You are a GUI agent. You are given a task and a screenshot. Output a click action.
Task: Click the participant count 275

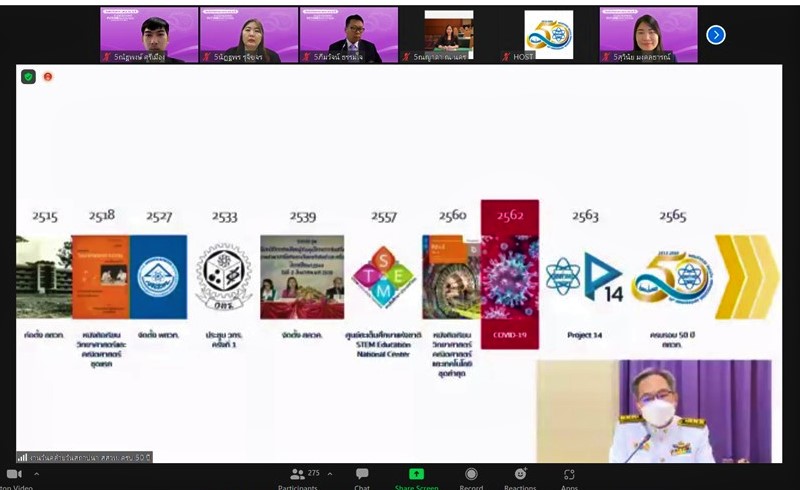point(314,473)
